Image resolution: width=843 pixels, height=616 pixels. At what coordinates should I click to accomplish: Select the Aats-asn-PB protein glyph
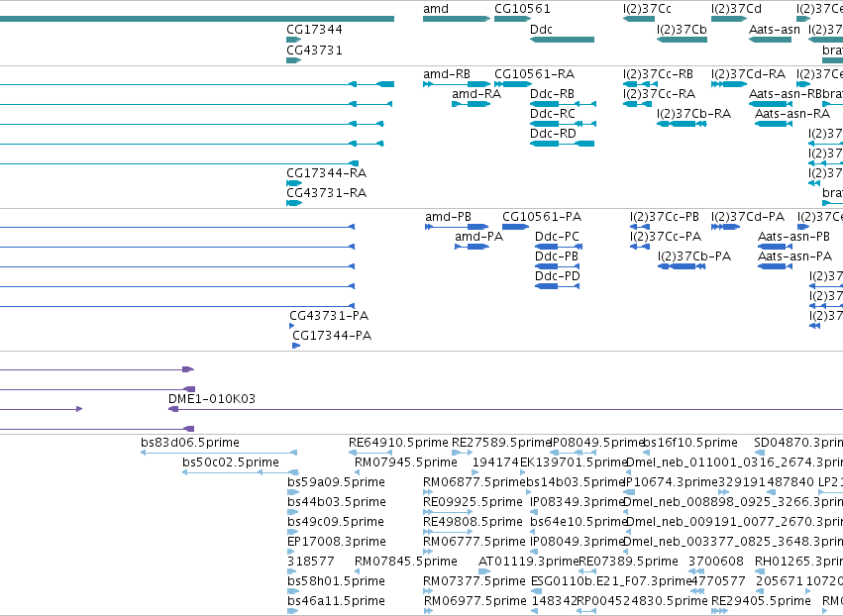coord(775,247)
